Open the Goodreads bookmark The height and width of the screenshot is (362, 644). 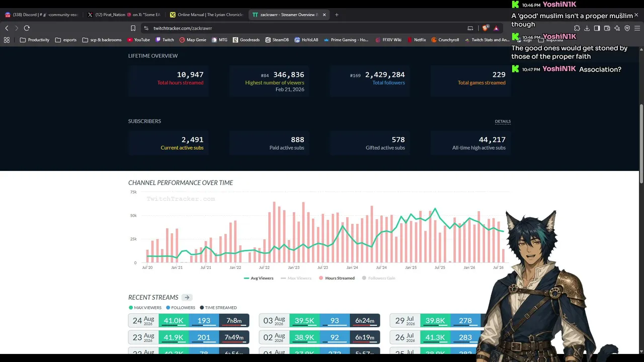(x=246, y=40)
